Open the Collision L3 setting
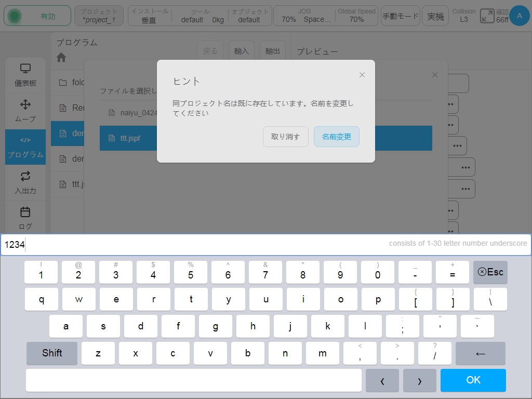The image size is (532, 399). pyautogui.click(x=464, y=16)
